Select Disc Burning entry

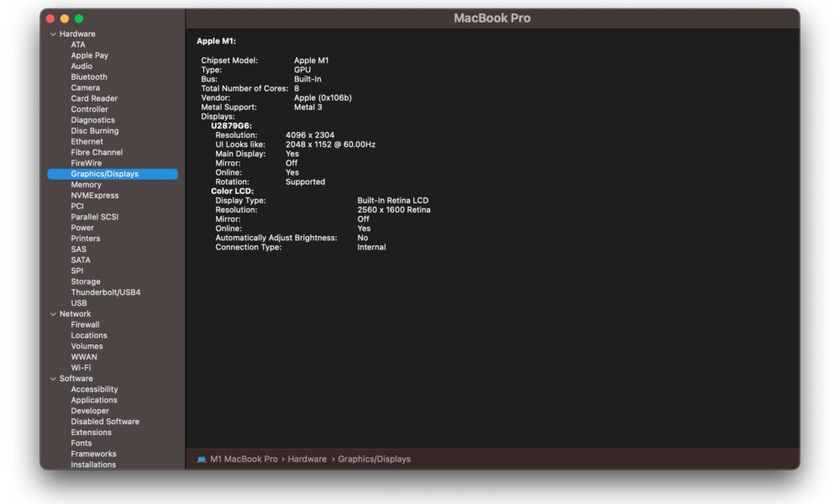tap(95, 131)
